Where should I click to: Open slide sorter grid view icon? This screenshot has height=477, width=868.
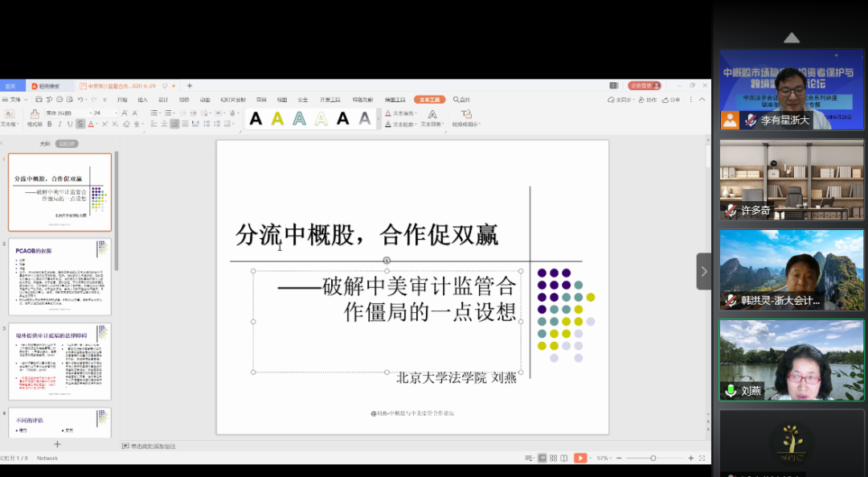(x=553, y=458)
